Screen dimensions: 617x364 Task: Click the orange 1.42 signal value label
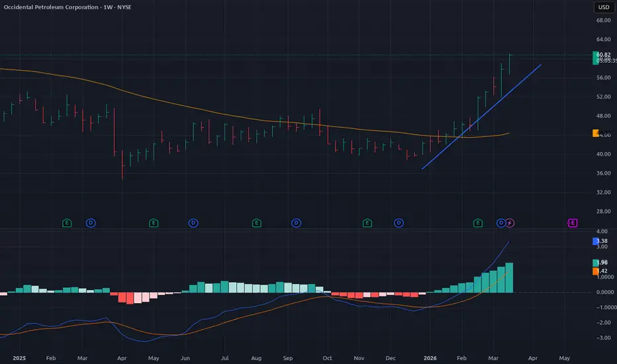point(600,271)
